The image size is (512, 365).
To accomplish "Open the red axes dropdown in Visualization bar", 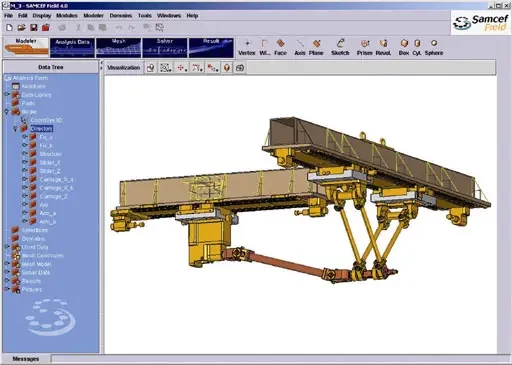I will tap(213, 68).
